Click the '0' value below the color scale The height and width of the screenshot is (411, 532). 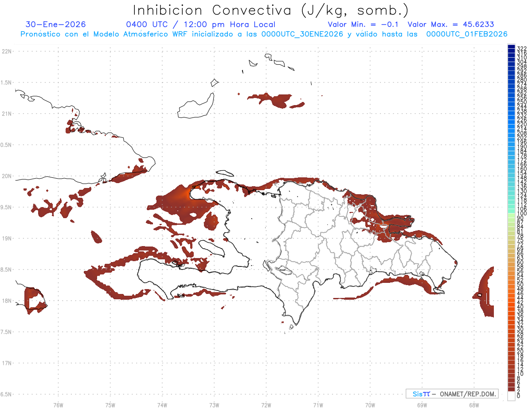click(x=519, y=396)
